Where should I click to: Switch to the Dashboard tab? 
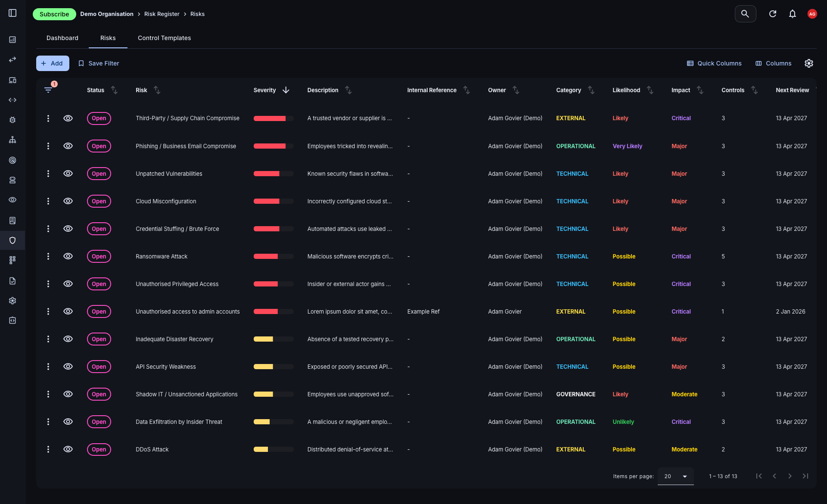click(62, 38)
